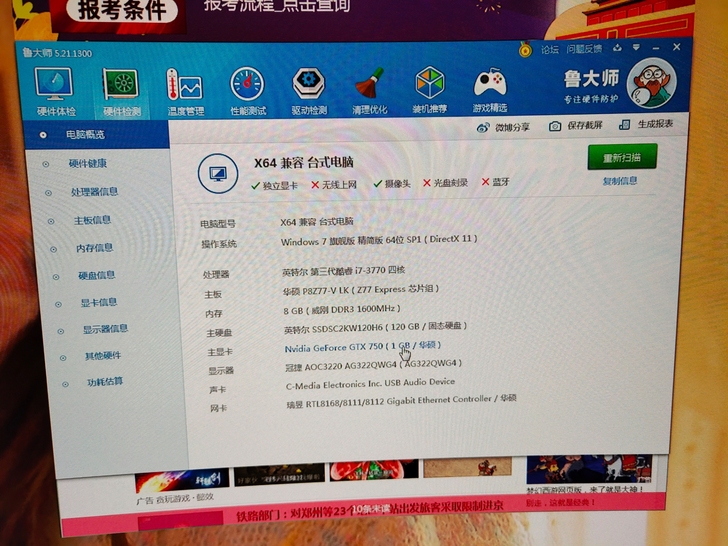Viewport: 728px width, 546px height.
Task: Open 驱动检测 driver detection icon
Action: pos(309,91)
